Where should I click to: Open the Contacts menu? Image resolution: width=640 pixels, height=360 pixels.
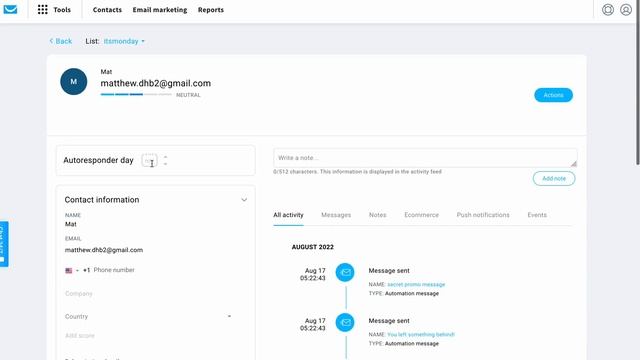(107, 10)
